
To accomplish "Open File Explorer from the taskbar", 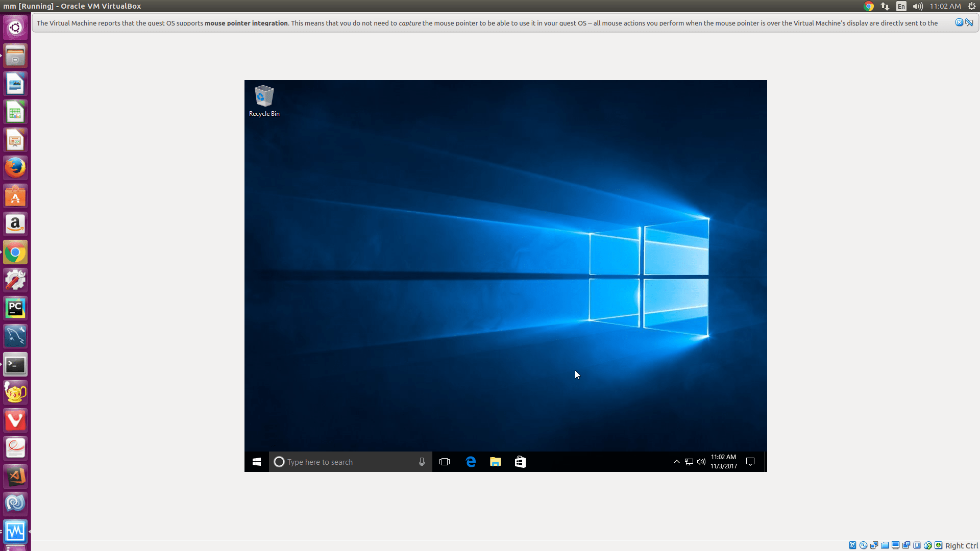I will pyautogui.click(x=495, y=462).
